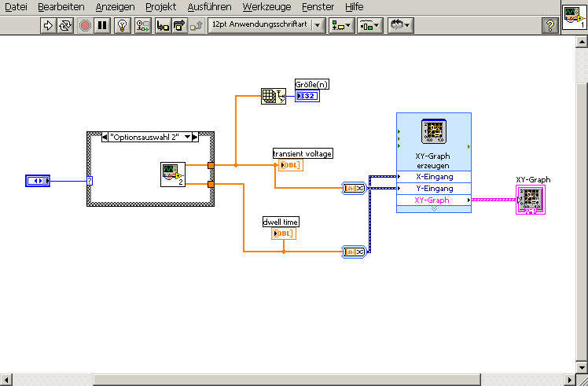Open the Fenster menu
588x386 pixels.
tap(318, 7)
